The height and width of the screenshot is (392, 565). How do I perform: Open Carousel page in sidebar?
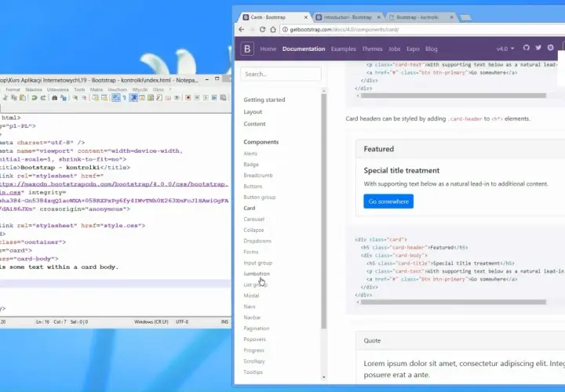[253, 219]
